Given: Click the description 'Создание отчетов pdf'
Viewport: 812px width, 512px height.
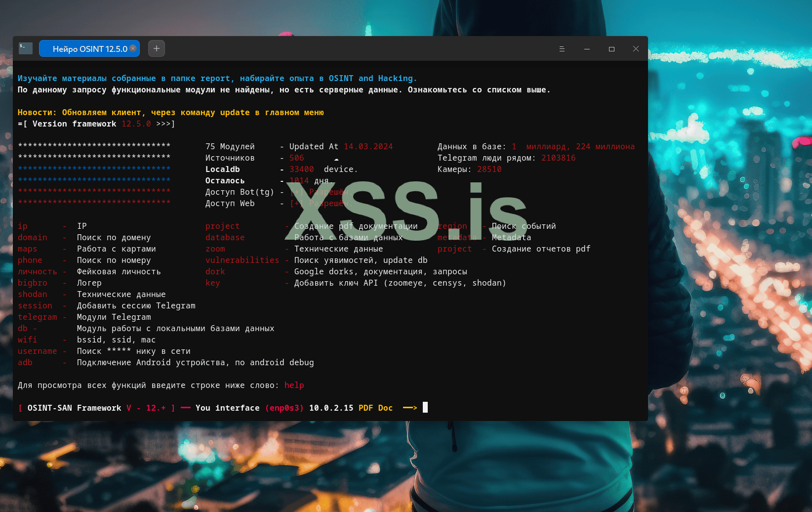Looking at the screenshot, I should 541,249.
